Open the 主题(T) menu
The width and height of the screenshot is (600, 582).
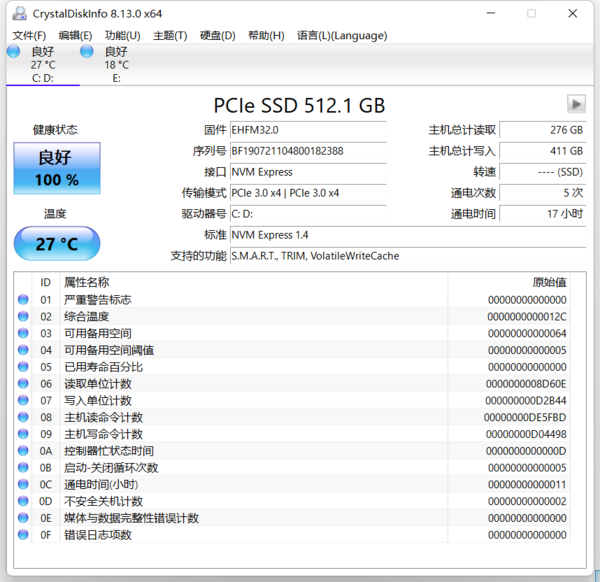(170, 36)
